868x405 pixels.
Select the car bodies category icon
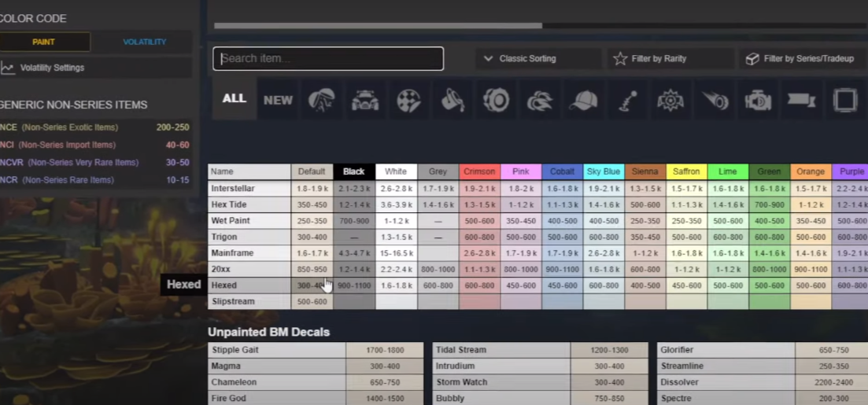(x=365, y=100)
